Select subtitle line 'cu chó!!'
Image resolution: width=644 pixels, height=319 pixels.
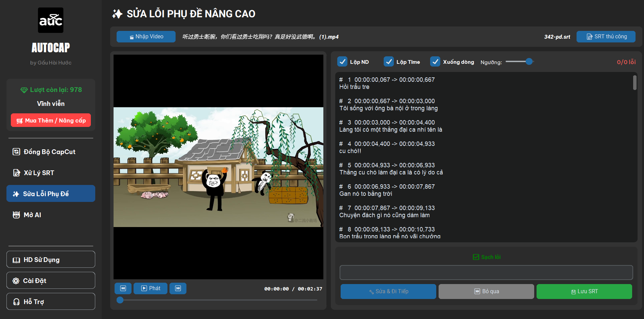tap(350, 151)
